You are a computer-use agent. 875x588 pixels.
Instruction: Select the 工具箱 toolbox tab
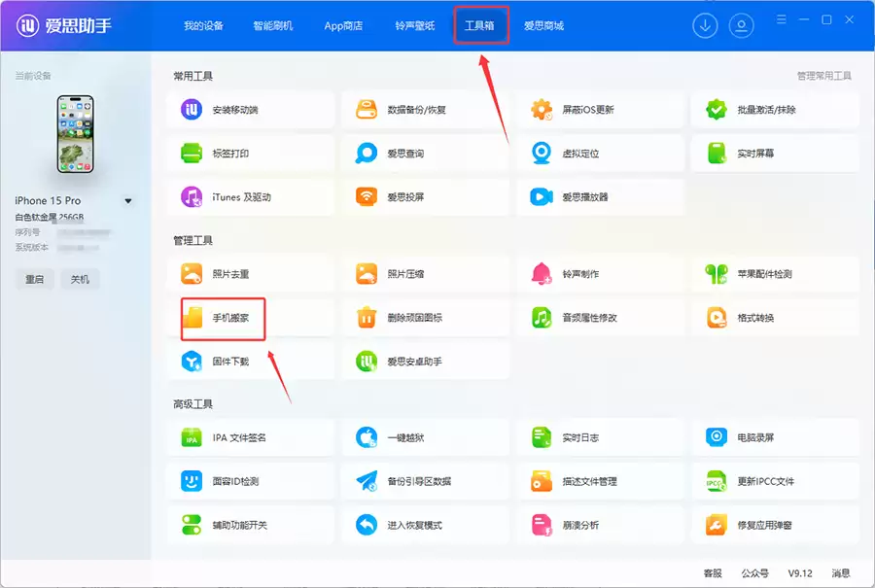coord(480,25)
